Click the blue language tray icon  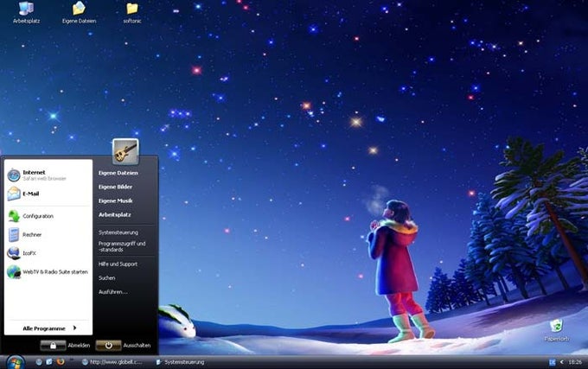(x=552, y=362)
